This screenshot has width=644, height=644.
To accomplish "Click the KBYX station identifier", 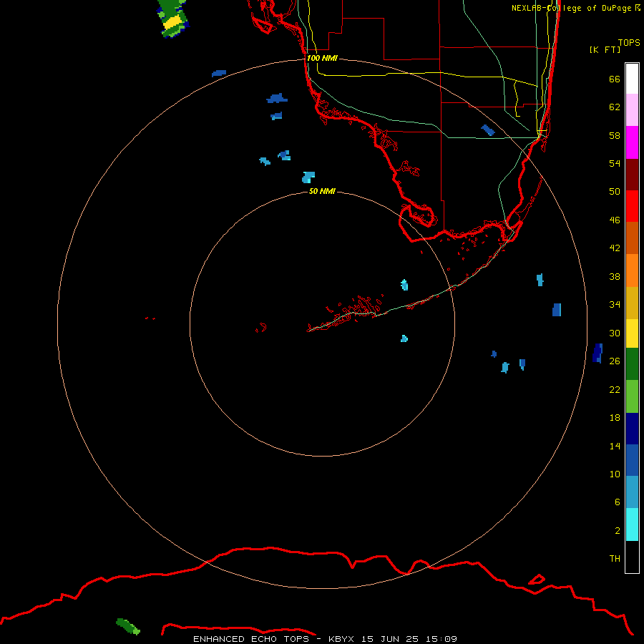I will click(341, 639).
